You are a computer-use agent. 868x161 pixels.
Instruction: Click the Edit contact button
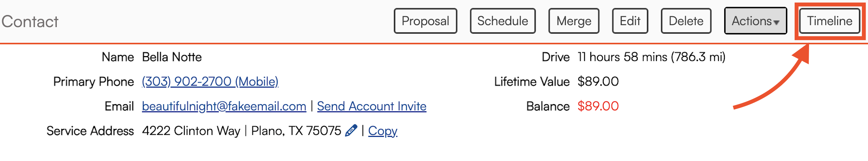click(630, 21)
